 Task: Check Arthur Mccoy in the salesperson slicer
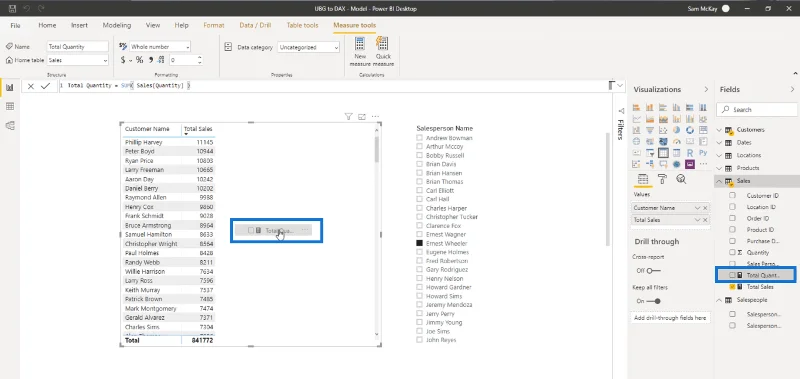click(x=419, y=146)
